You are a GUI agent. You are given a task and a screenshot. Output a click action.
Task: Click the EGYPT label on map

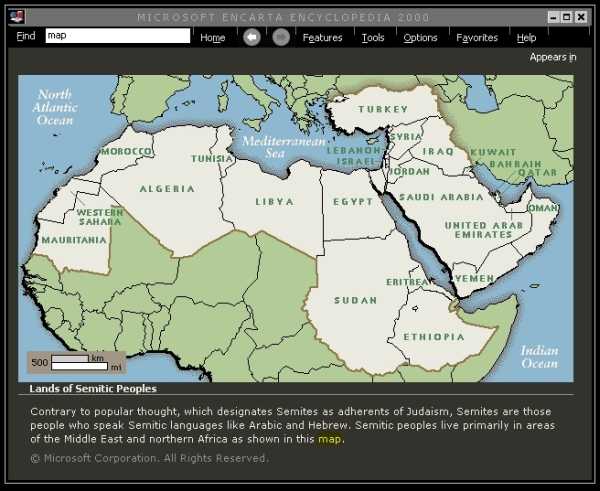click(x=353, y=202)
